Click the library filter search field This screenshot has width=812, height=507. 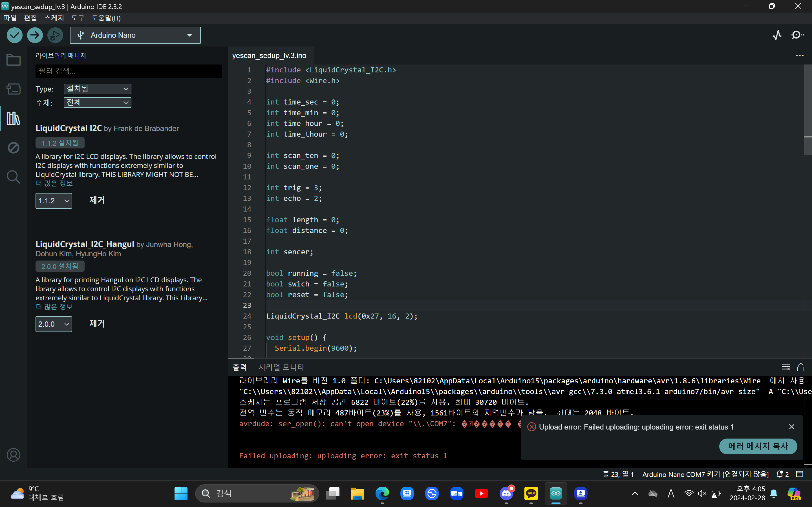click(x=129, y=71)
